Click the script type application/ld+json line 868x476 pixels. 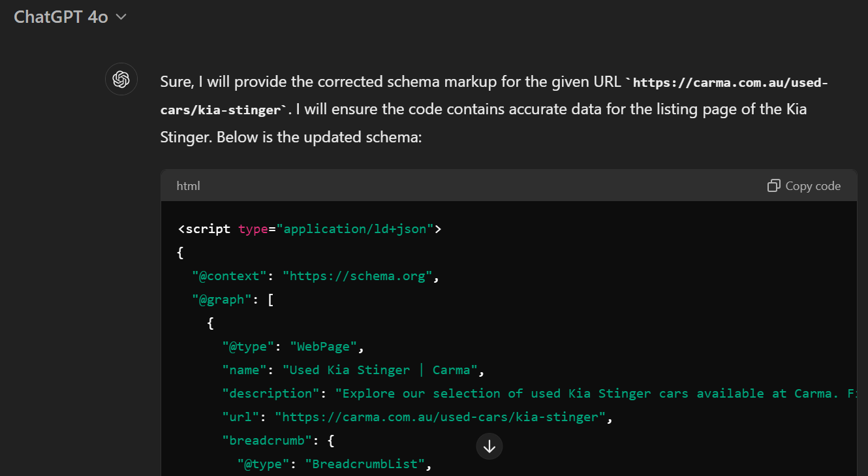[x=310, y=229]
